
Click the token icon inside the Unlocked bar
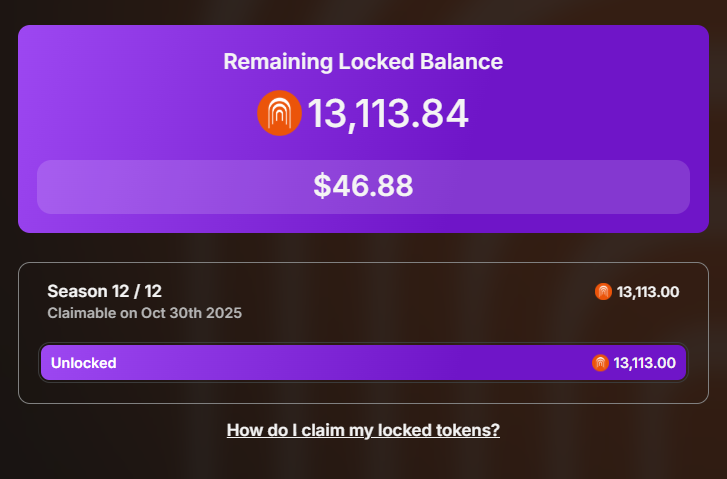600,363
